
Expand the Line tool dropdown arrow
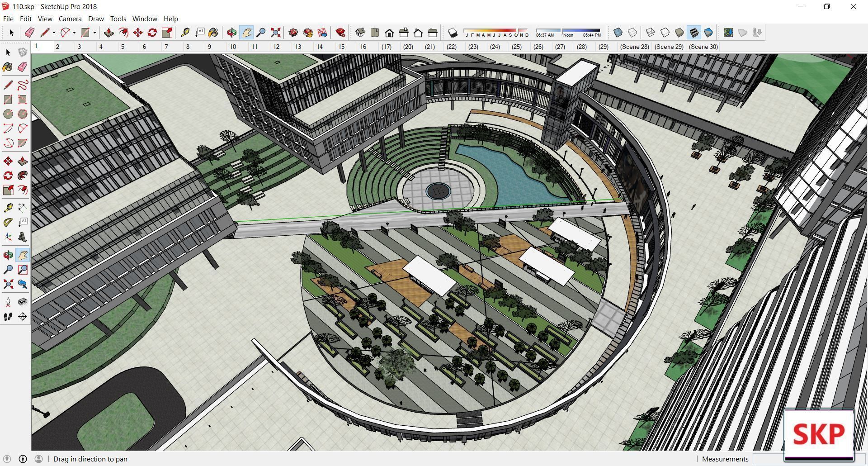[54, 33]
